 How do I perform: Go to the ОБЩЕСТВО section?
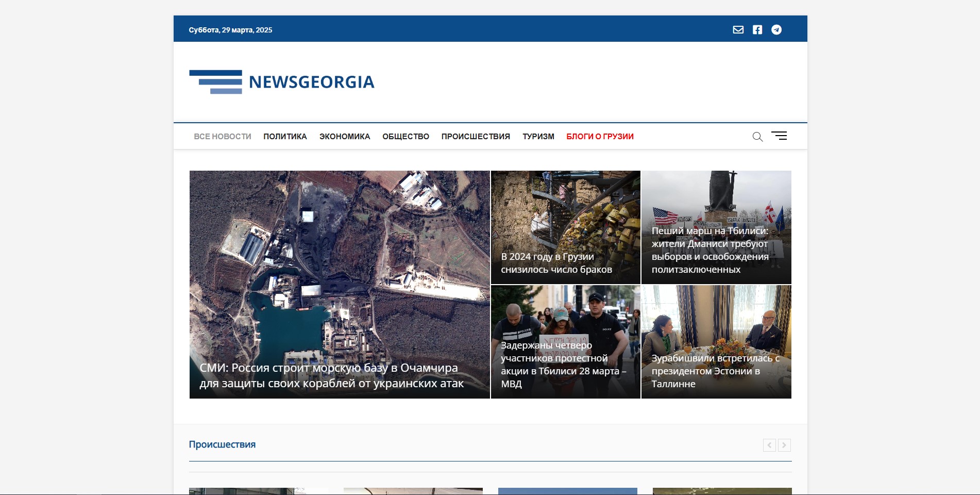pos(405,137)
